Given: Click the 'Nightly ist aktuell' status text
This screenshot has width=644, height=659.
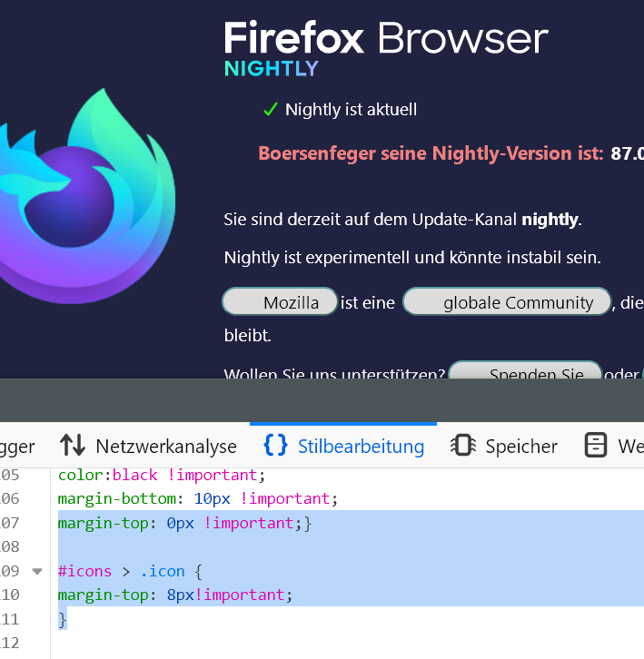Looking at the screenshot, I should click(x=351, y=110).
